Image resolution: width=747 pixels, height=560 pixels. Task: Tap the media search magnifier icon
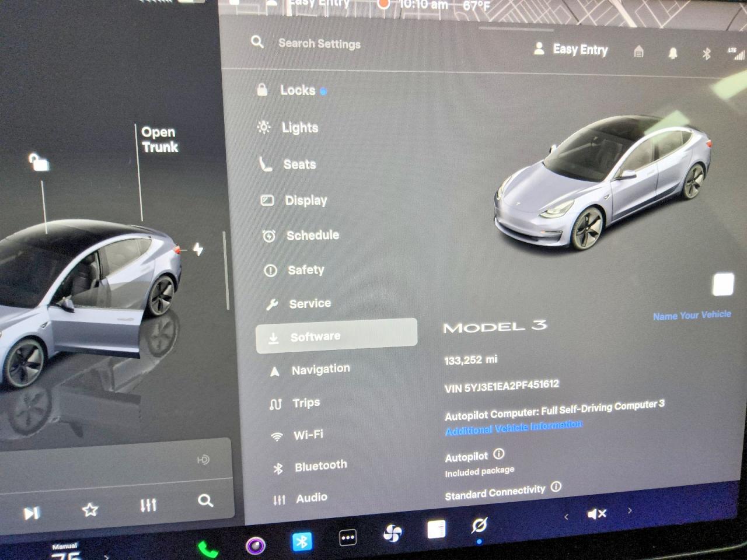pos(205,501)
